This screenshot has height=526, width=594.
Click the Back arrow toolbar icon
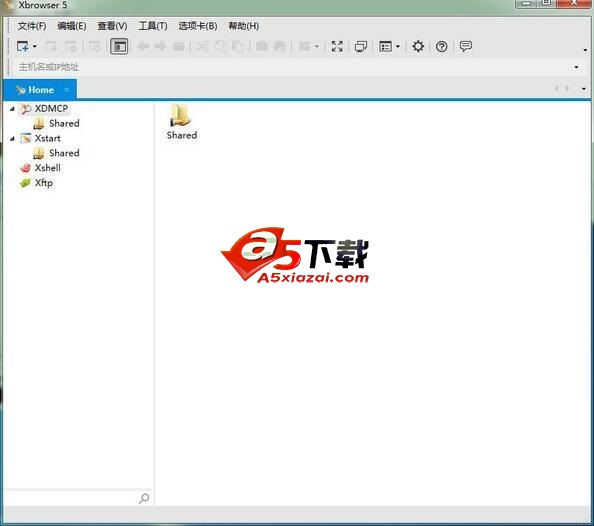pos(143,46)
